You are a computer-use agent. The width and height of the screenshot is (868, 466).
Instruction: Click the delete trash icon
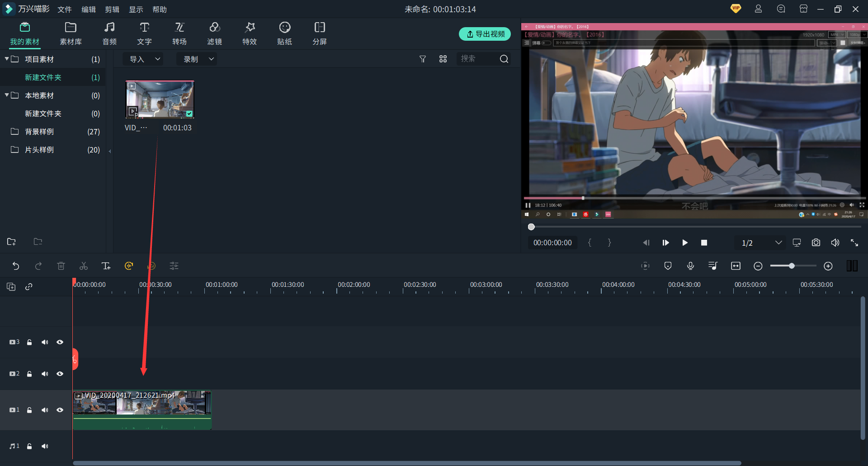point(61,266)
